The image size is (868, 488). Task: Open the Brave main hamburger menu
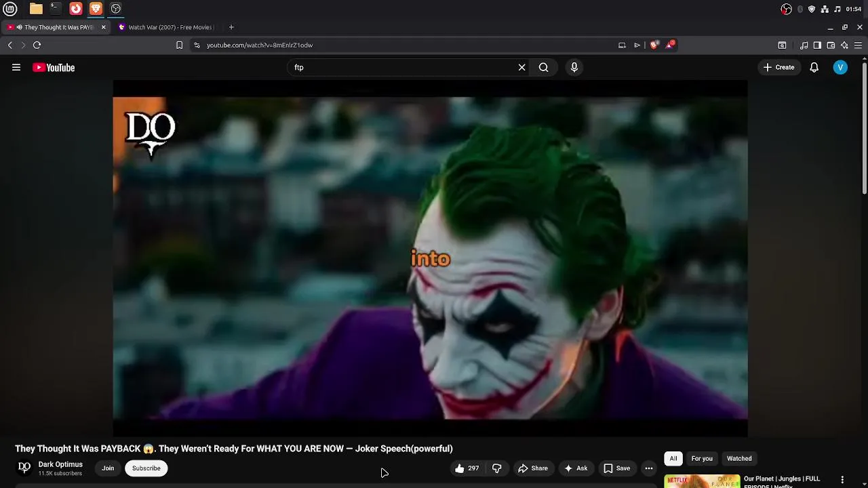(x=858, y=45)
